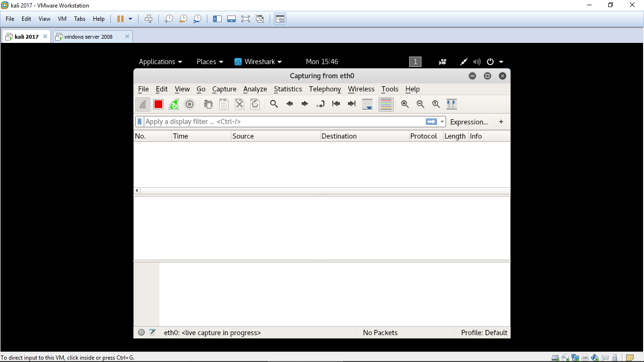Click the go to specified packet icon
644x362 pixels.
[x=321, y=104]
